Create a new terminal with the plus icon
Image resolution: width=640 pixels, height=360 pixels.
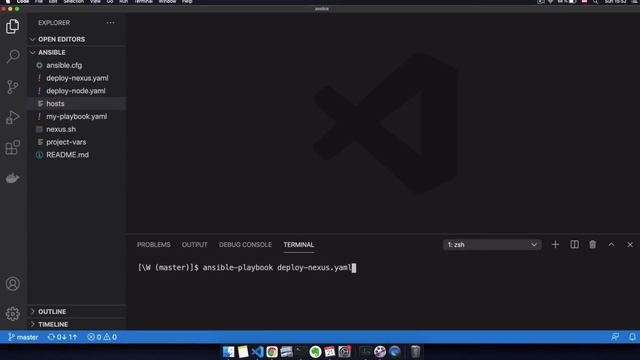tap(555, 244)
